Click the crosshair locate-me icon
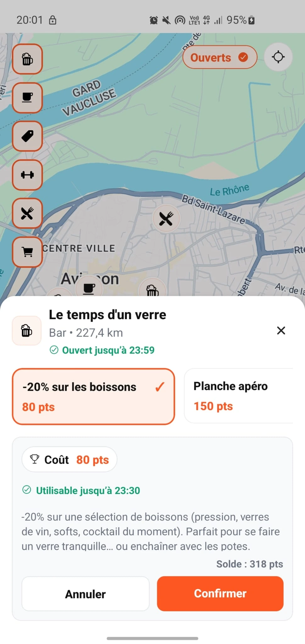 coord(278,57)
